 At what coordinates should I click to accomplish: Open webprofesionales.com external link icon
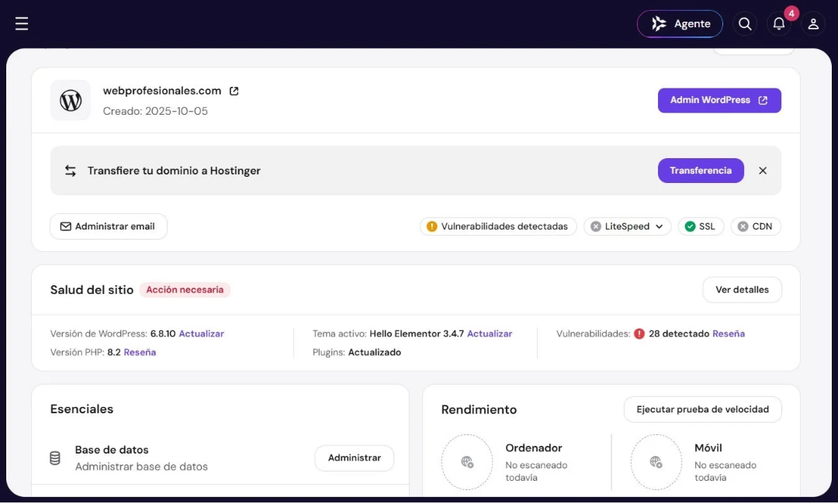click(x=234, y=91)
